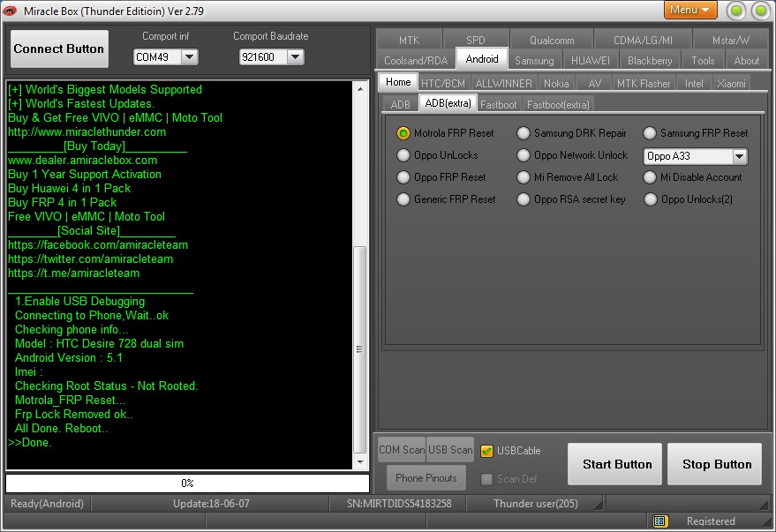Click the status bar calculator icon near Registered

[659, 521]
